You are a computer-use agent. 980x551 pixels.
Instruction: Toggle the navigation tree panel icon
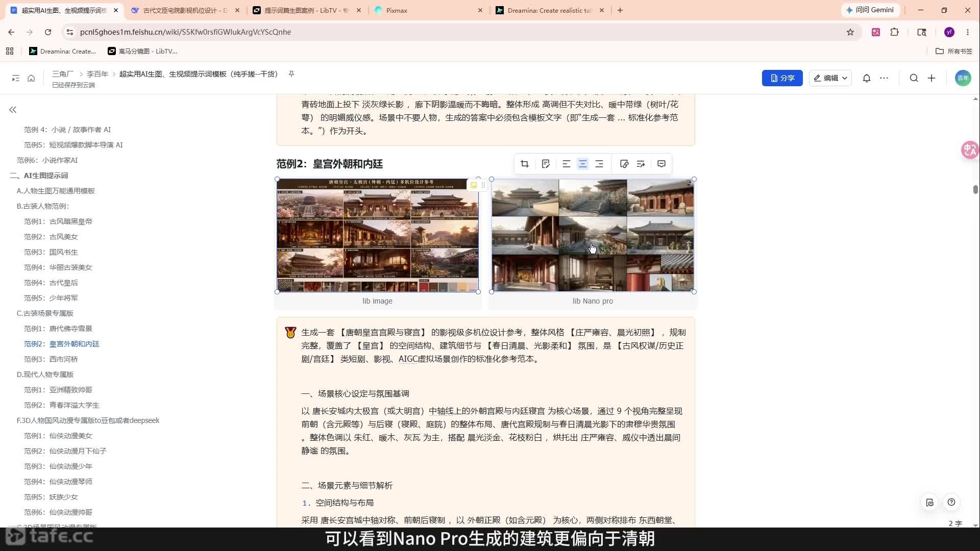click(16, 78)
